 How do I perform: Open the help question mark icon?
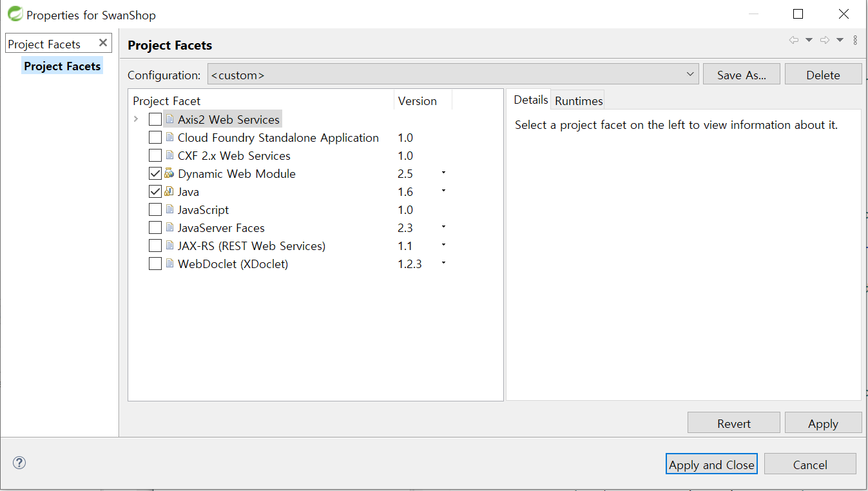19,462
